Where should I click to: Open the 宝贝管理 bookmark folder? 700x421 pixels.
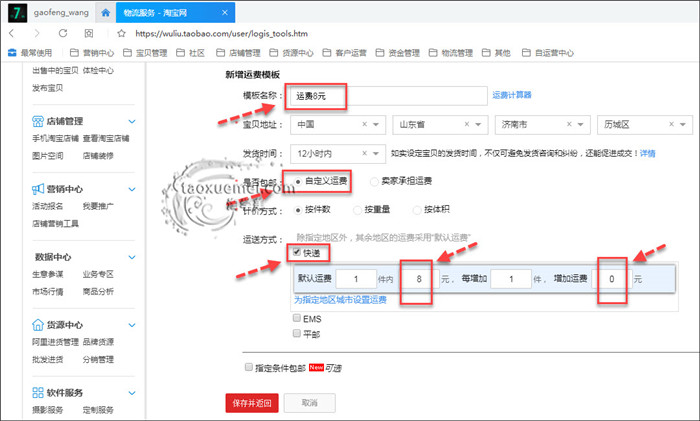145,53
